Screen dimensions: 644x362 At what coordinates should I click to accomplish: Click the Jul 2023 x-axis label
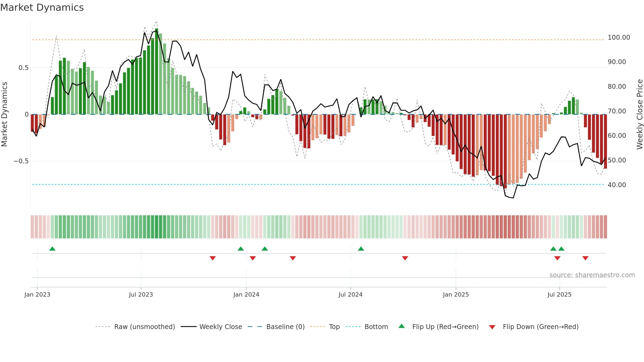tap(141, 294)
